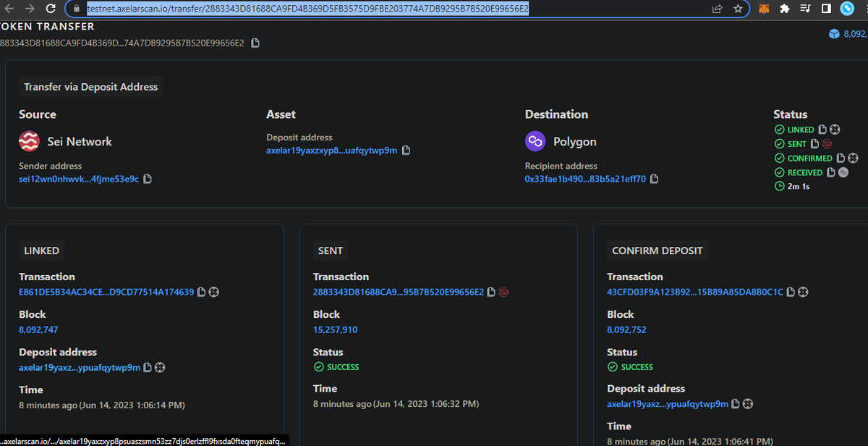
Task: Copy the SENT card transaction hash
Action: point(491,292)
